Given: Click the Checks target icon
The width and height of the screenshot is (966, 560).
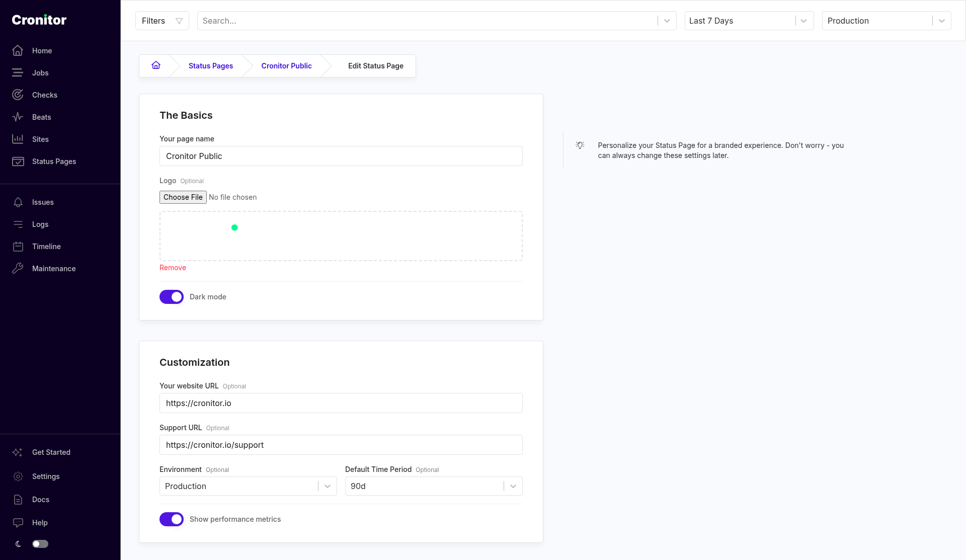Looking at the screenshot, I should [18, 95].
